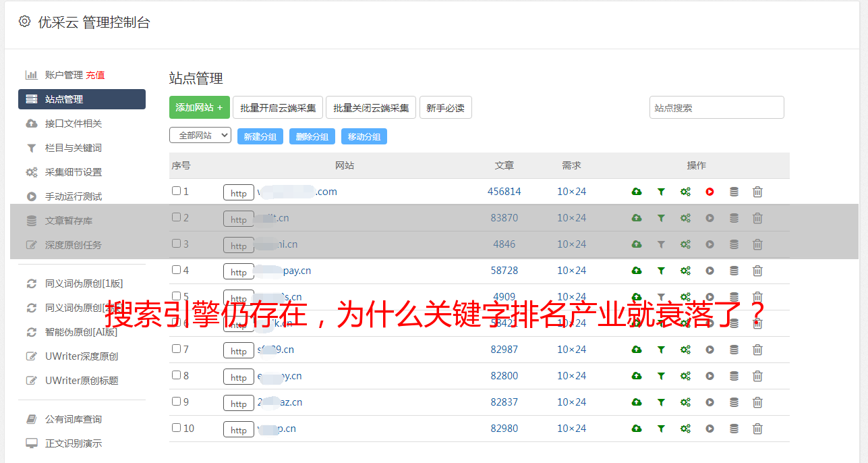Screen dimensions: 868x463
Task: Tick the checkbox for site row 4
Action: pyautogui.click(x=176, y=270)
